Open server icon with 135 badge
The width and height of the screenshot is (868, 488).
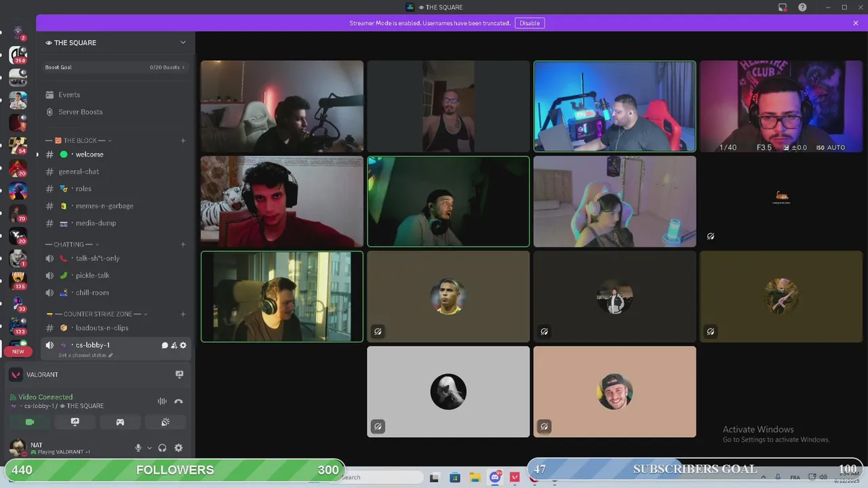(x=18, y=281)
